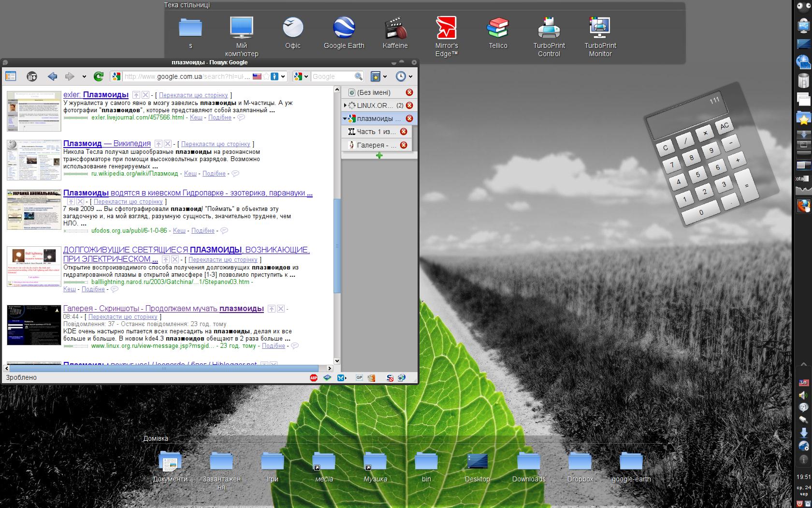This screenshot has height=508, width=812.
Task: Open the Tellico books icon
Action: [498, 33]
